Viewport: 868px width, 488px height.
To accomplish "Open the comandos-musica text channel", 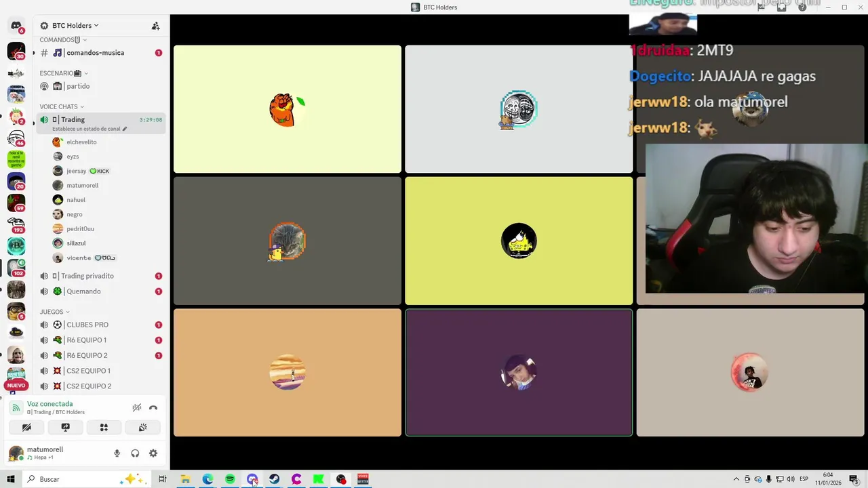I will (x=100, y=53).
